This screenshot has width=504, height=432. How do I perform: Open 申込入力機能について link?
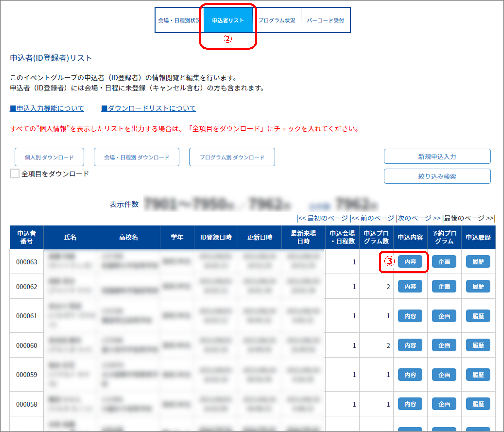tap(47, 108)
